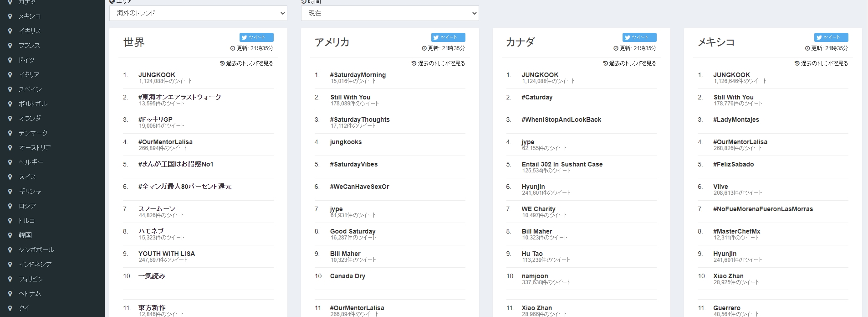Click the map pin icon beside デンマーク

pos(10,133)
